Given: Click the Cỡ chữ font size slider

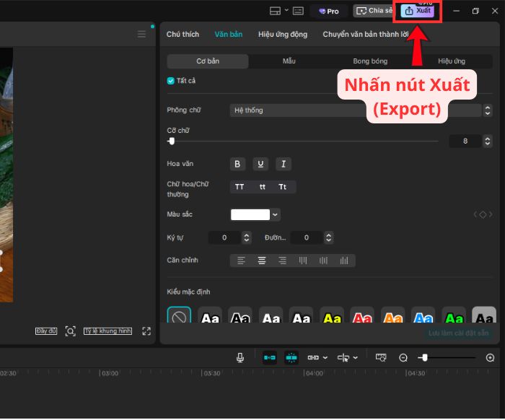Looking at the screenshot, I should click(x=303, y=141).
